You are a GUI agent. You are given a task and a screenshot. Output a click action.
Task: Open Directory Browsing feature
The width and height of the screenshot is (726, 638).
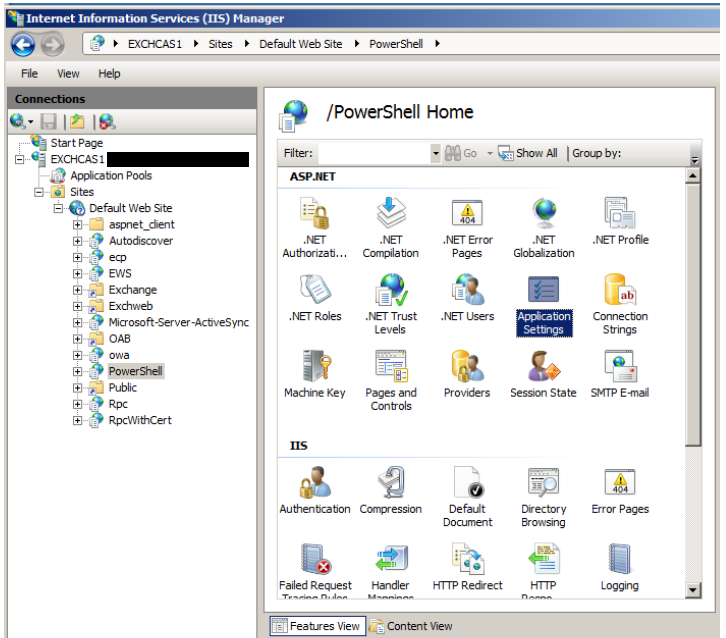coord(544,496)
